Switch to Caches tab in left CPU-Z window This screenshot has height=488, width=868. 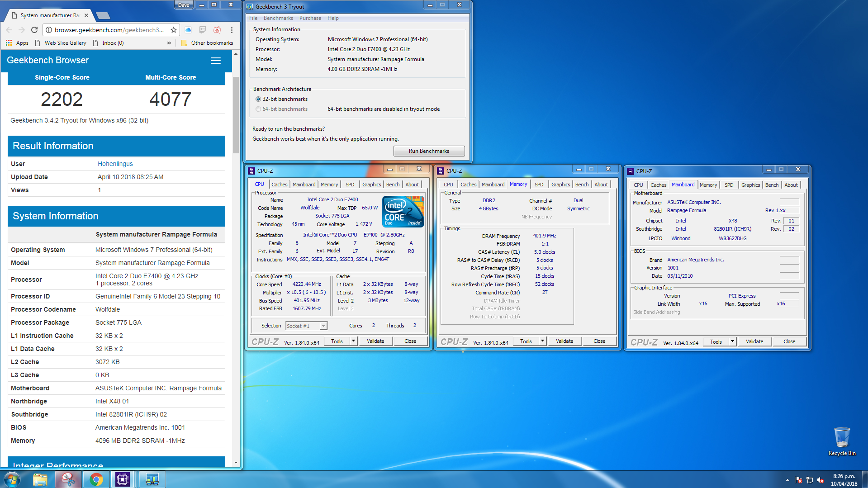click(279, 185)
